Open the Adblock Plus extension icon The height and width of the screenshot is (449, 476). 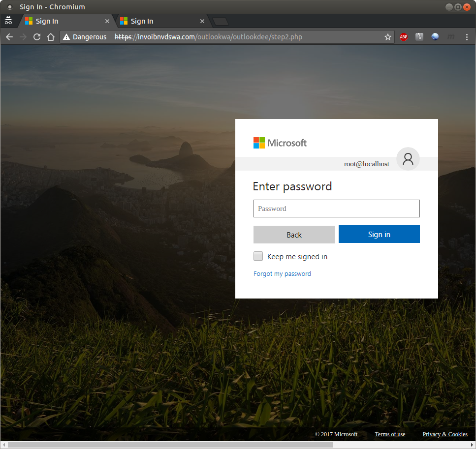404,37
